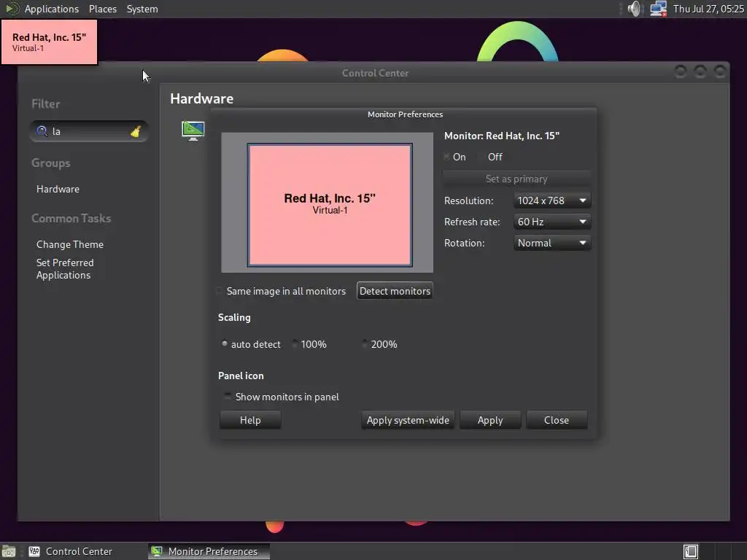Select auto detect scaling option

point(225,343)
